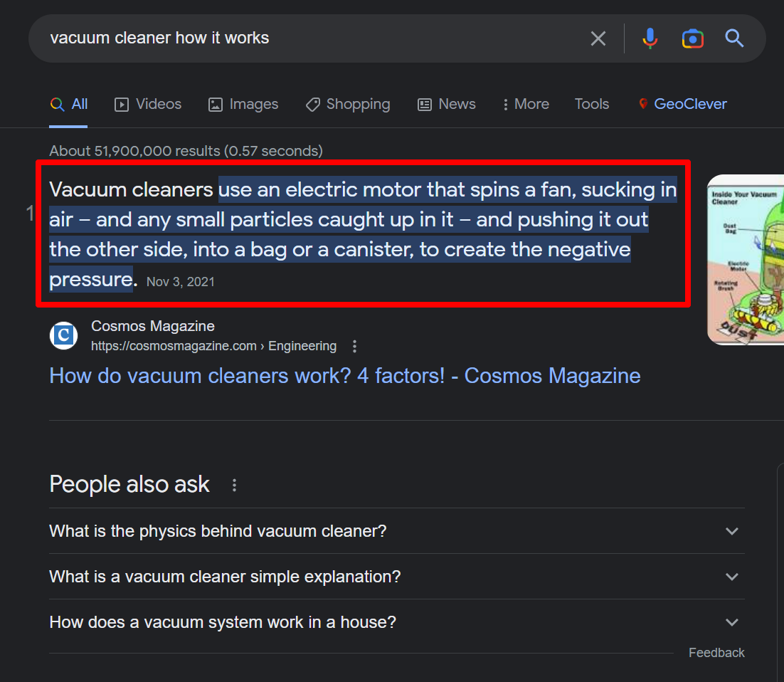
Task: Open People also ask options menu
Action: (x=234, y=486)
